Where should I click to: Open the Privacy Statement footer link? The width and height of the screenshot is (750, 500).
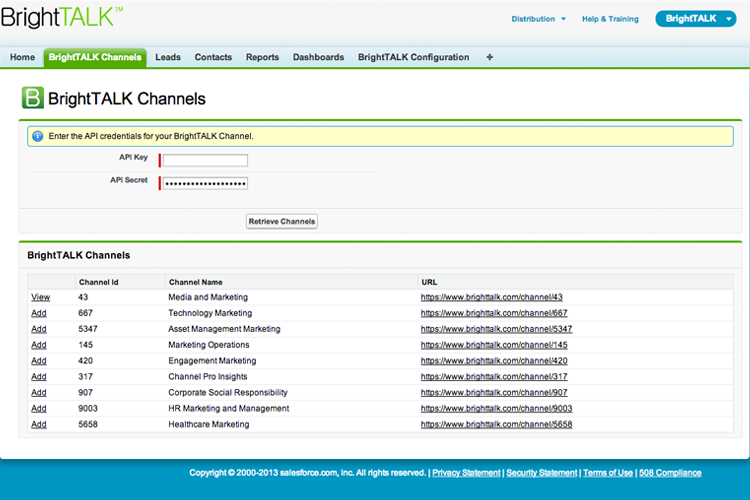point(466,473)
